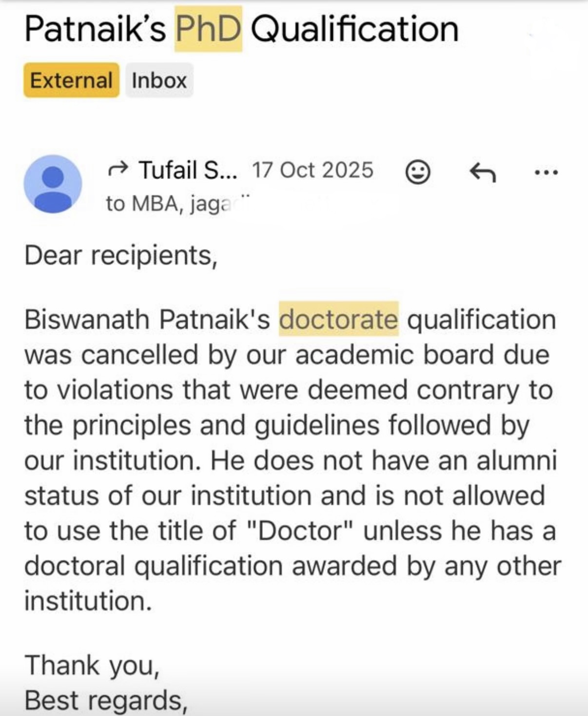The image size is (588, 716).
Task: Select the External label chip
Action: 71,80
